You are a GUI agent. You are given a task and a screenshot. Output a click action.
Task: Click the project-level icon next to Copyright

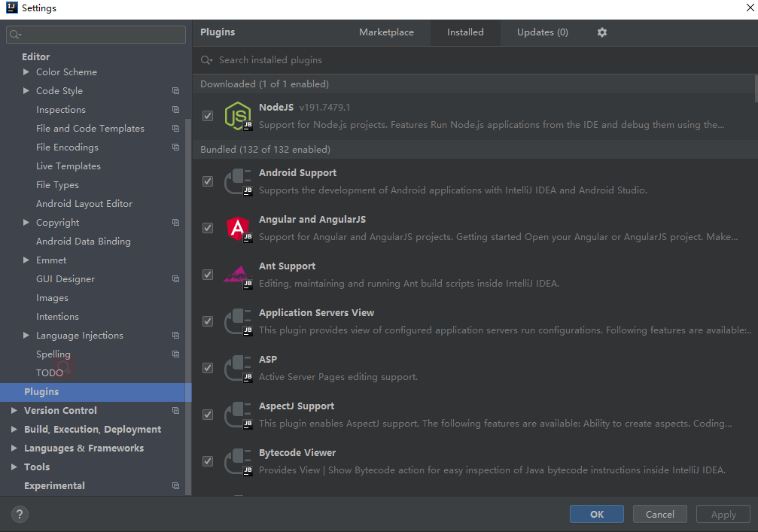176,223
